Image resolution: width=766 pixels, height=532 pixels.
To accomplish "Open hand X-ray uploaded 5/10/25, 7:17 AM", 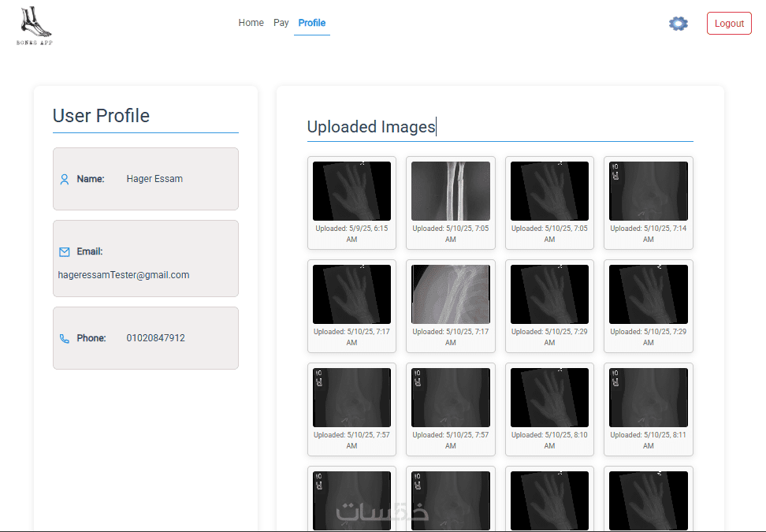I will 351,294.
